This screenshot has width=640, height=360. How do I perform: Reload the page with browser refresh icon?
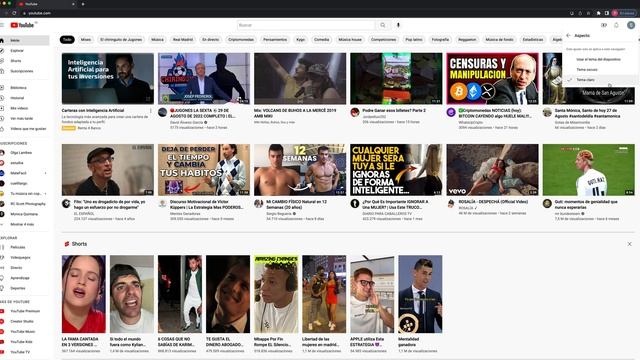coord(14,13)
